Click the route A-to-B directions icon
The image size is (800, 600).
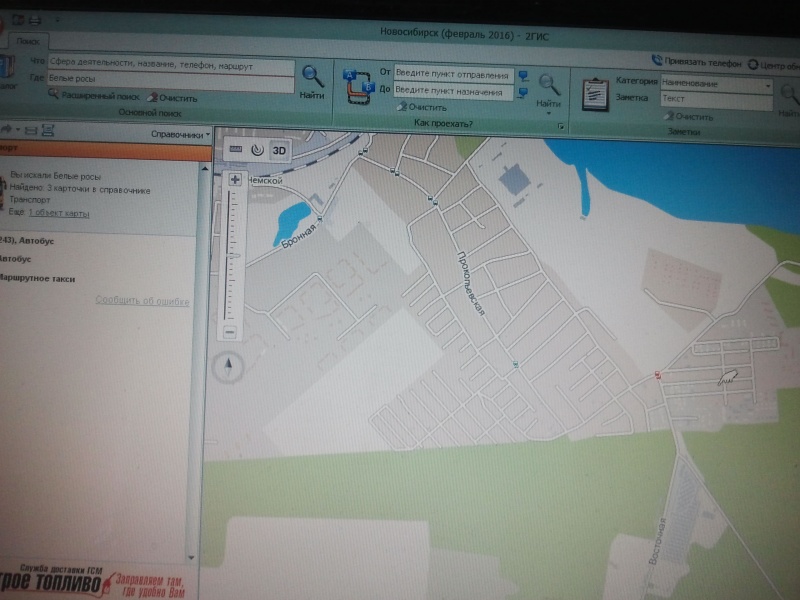tap(356, 85)
